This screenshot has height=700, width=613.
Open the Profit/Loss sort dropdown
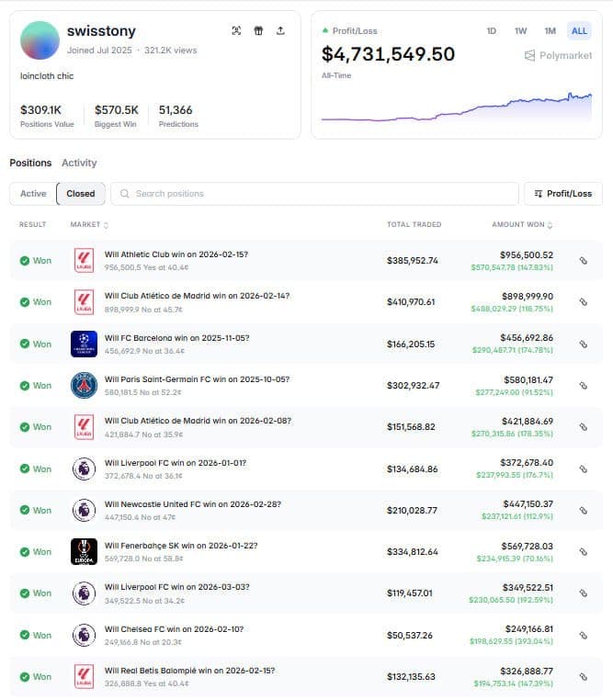click(x=563, y=194)
